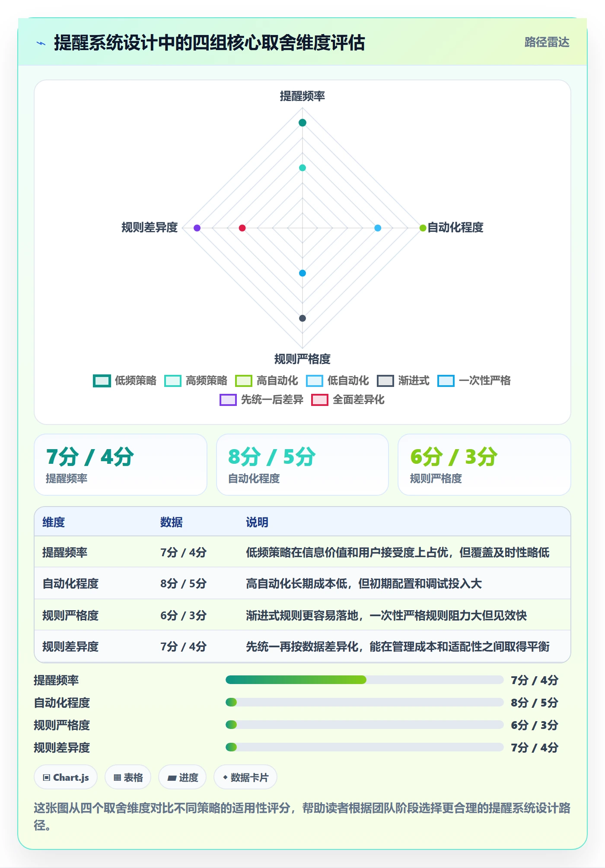This screenshot has height=868, width=605.
Task: Click the 提醒频率 axis label above the radar
Action: pos(302,96)
